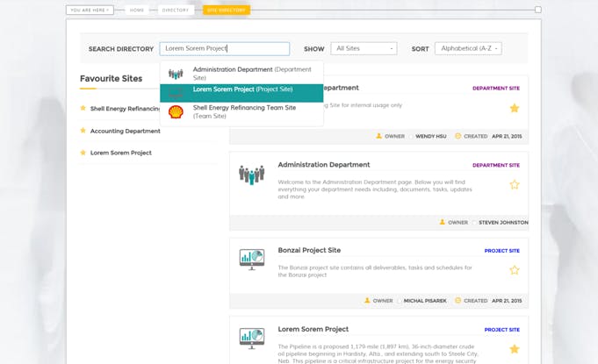
Task: Click owner person icon beside Steven Johnston
Action: click(442, 222)
